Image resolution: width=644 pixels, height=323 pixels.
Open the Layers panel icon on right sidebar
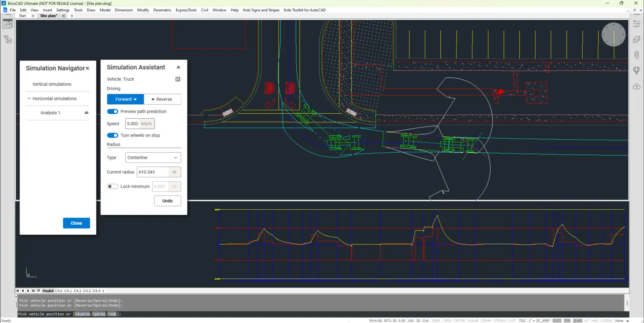pos(636,39)
